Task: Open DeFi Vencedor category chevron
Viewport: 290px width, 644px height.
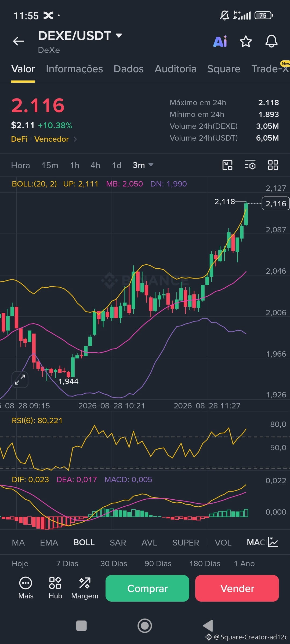Action: click(x=75, y=139)
